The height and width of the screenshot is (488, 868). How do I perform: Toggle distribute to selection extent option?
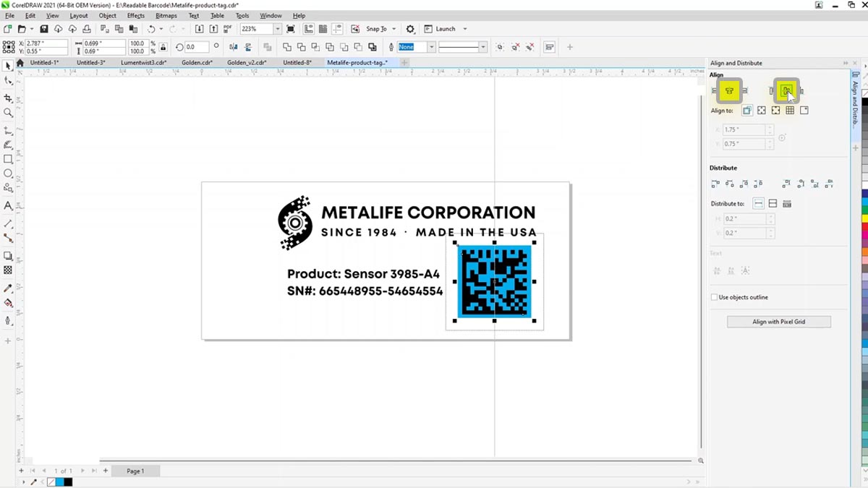pyautogui.click(x=758, y=204)
